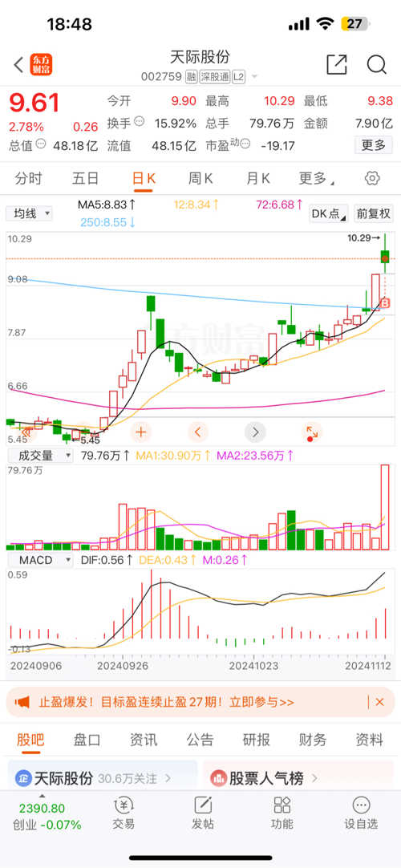Open 股票人气榜 chevron
The height and width of the screenshot is (868, 401).
314,778
